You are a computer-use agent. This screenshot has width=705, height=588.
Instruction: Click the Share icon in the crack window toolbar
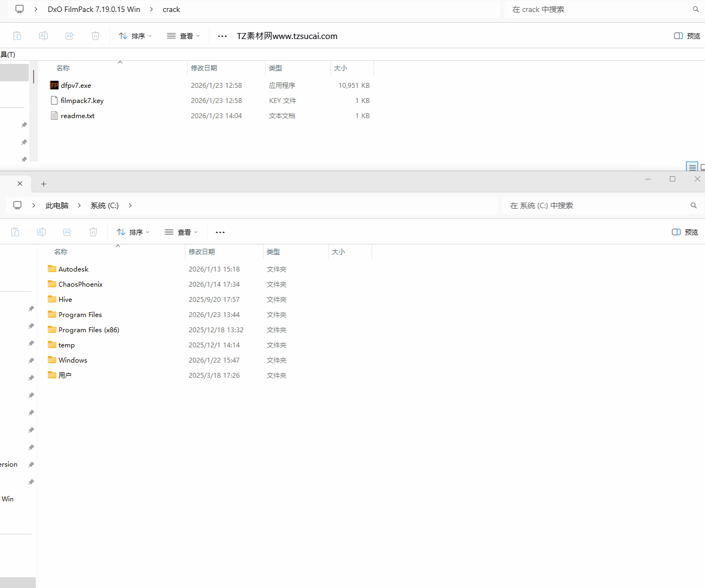tap(69, 36)
